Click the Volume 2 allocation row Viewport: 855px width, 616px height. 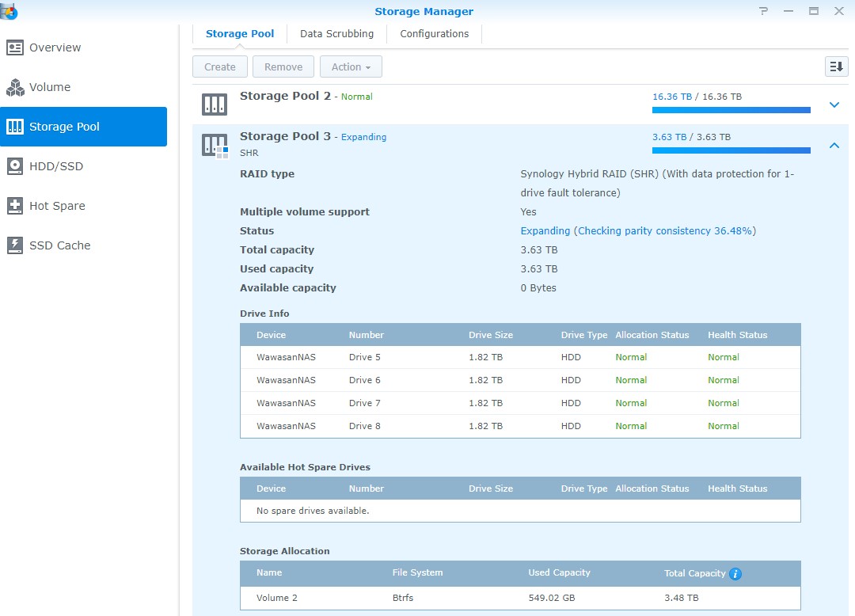click(520, 598)
